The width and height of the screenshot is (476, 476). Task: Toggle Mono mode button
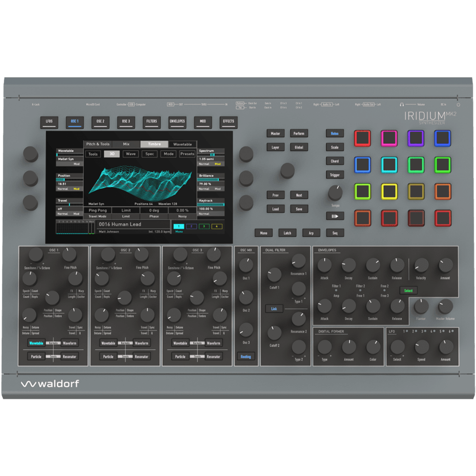click(x=264, y=233)
